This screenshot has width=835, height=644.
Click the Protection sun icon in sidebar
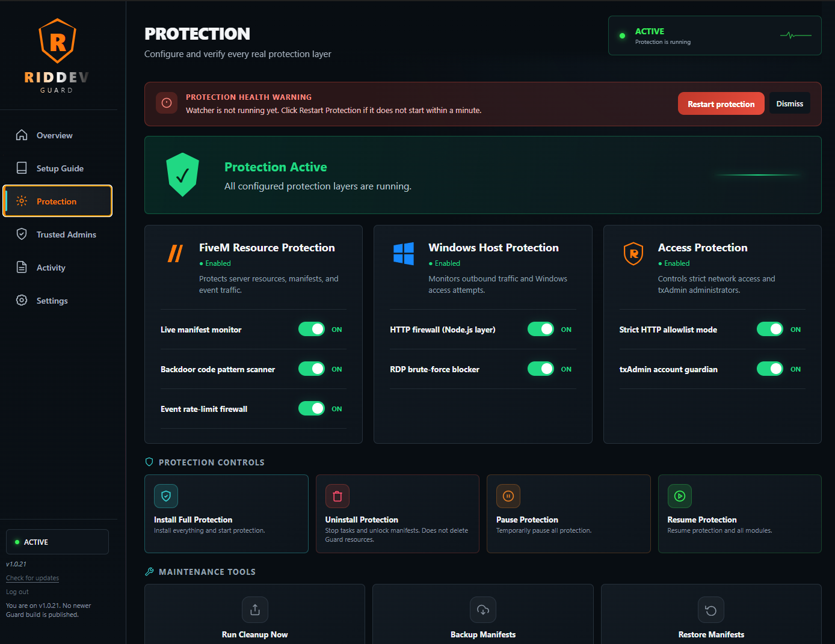[x=22, y=201]
